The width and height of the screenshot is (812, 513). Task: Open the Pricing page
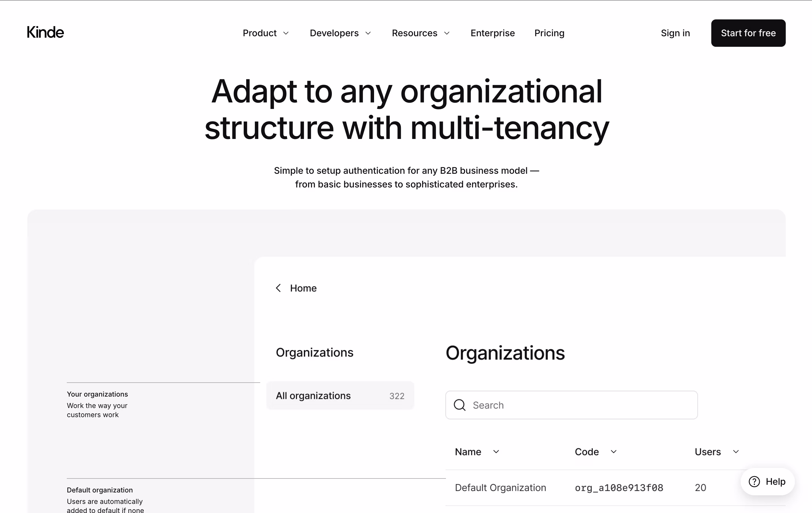pos(549,33)
